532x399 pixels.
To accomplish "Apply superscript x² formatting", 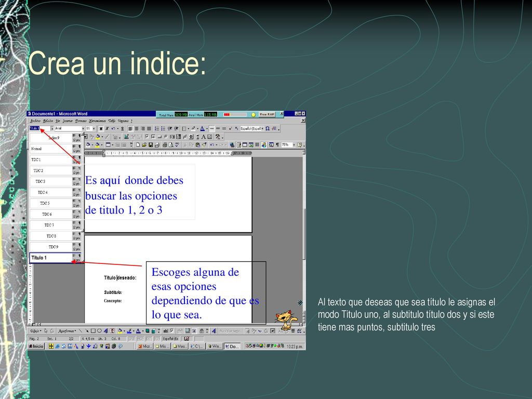I will pyautogui.click(x=230, y=129).
